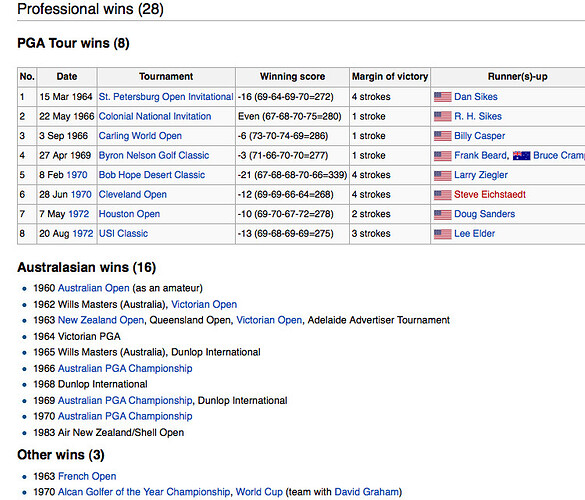Viewport: 585px width, 500px height.
Task: Click the US flag beside Doug Sanders
Action: coord(442,214)
